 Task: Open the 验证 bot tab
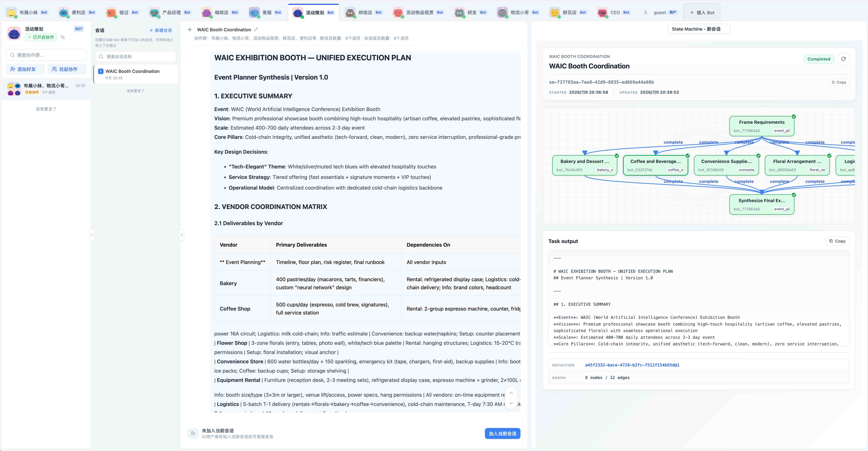[122, 13]
